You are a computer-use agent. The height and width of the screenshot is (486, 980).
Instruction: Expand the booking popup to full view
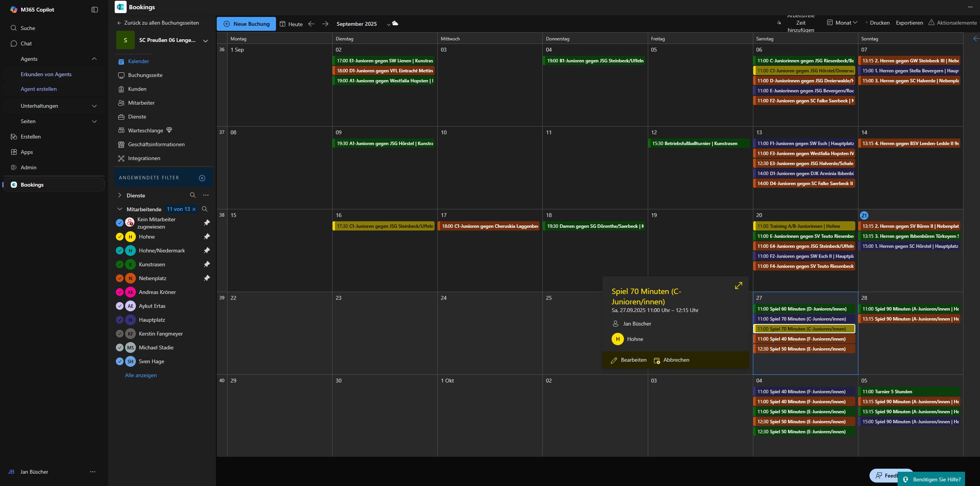click(738, 286)
